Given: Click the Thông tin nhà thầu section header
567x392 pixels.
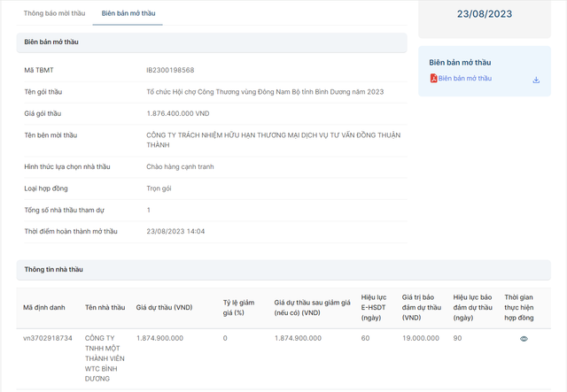Looking at the screenshot, I should click(x=53, y=269).
